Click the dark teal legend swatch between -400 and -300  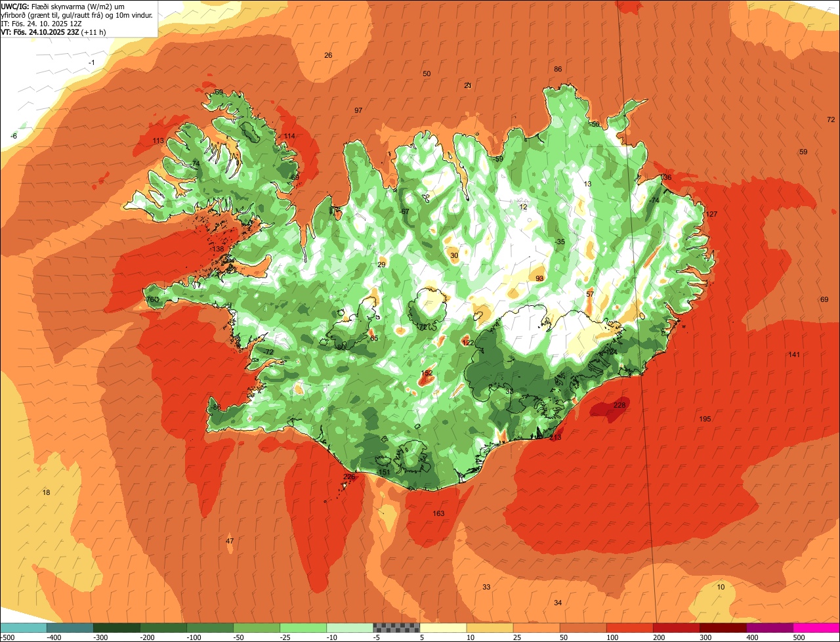click(70, 628)
